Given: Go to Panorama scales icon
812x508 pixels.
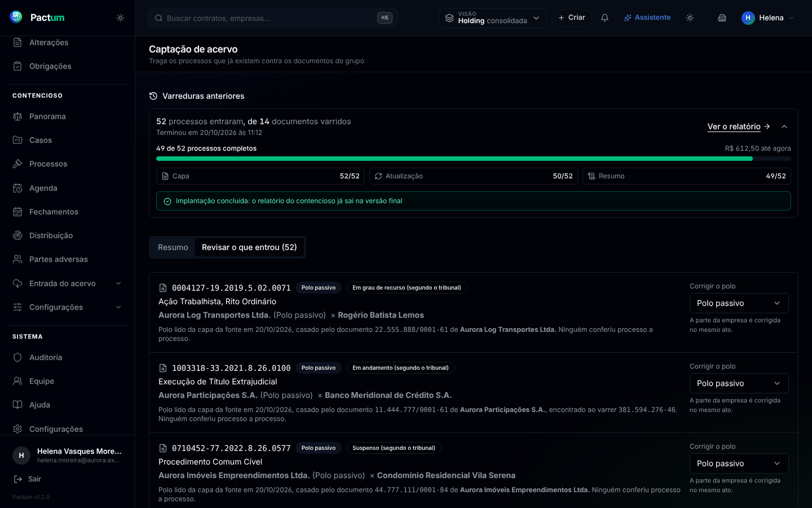Looking at the screenshot, I should 17,116.
